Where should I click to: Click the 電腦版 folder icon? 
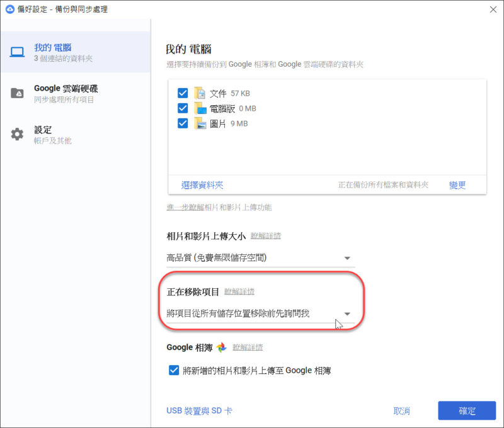(x=200, y=108)
